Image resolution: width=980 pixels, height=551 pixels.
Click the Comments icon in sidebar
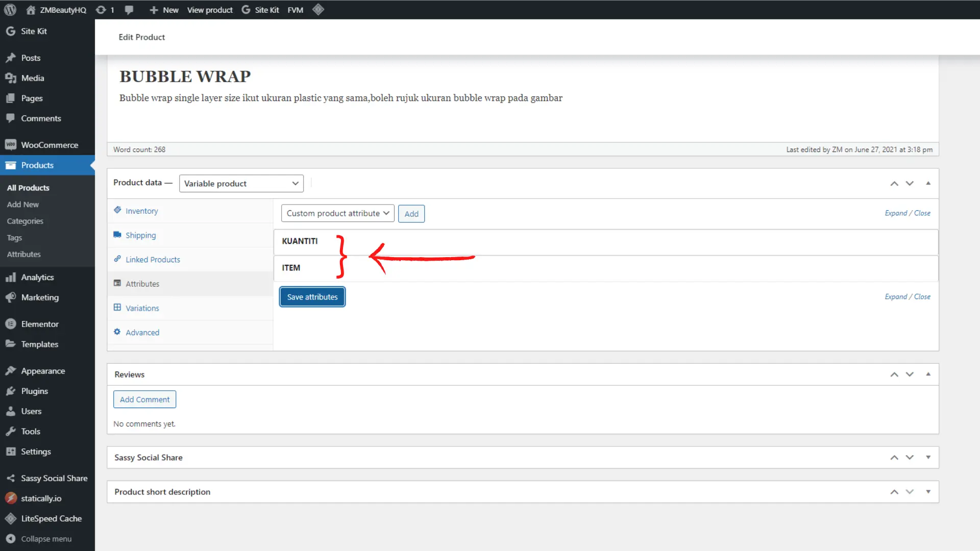[10, 118]
